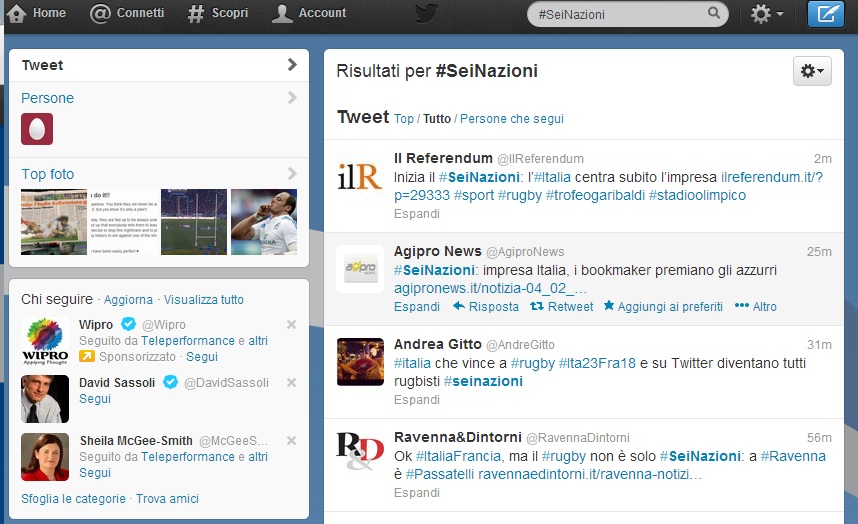Screen dimensions: 858x524
Task: Click the #SeiNazioni search field
Action: tap(627, 14)
